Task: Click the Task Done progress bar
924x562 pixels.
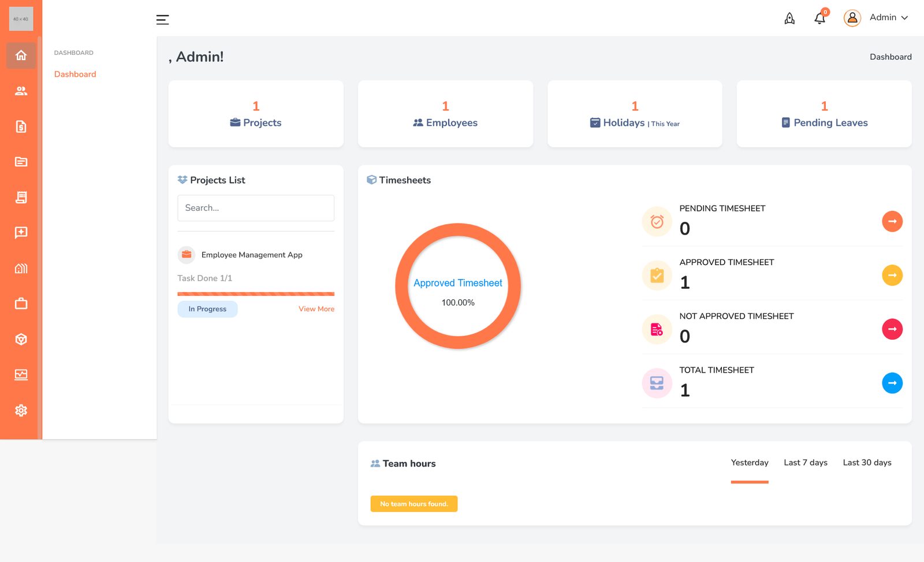Action: click(x=256, y=294)
